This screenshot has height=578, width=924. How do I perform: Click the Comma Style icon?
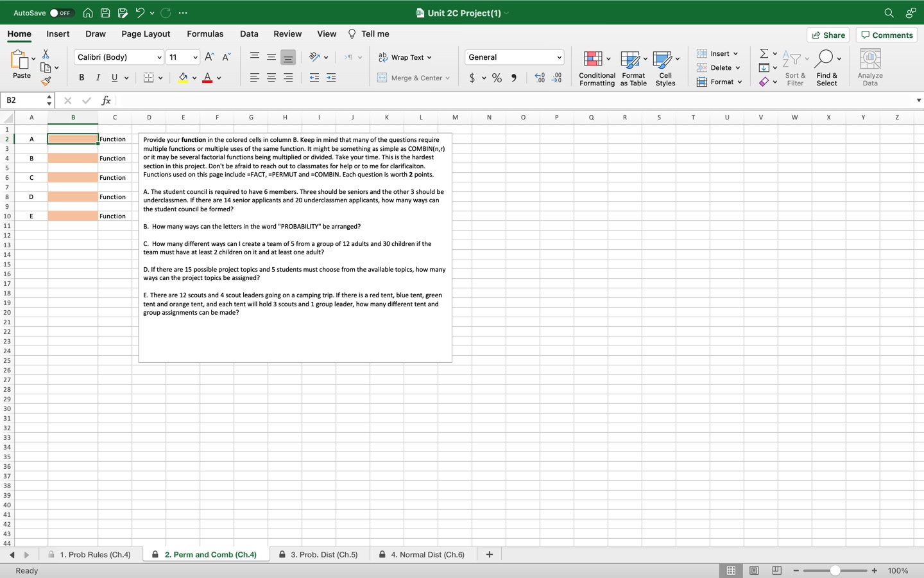coord(514,78)
